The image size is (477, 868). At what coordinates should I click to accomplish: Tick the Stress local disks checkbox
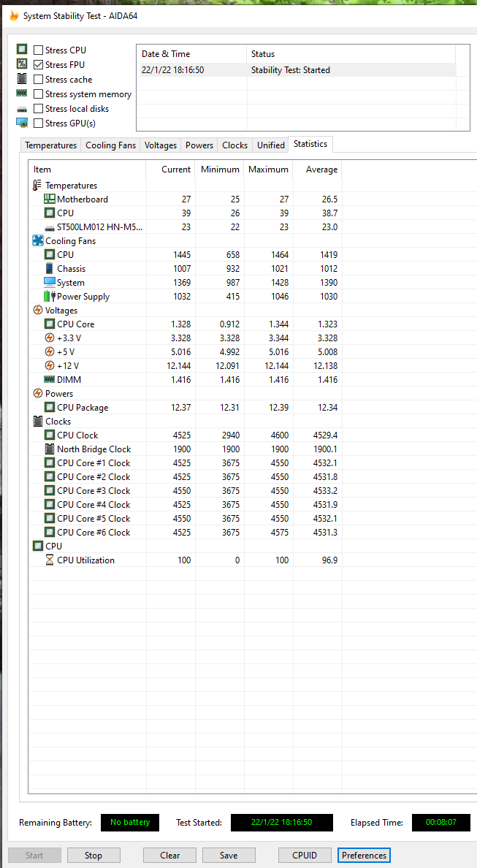38,108
